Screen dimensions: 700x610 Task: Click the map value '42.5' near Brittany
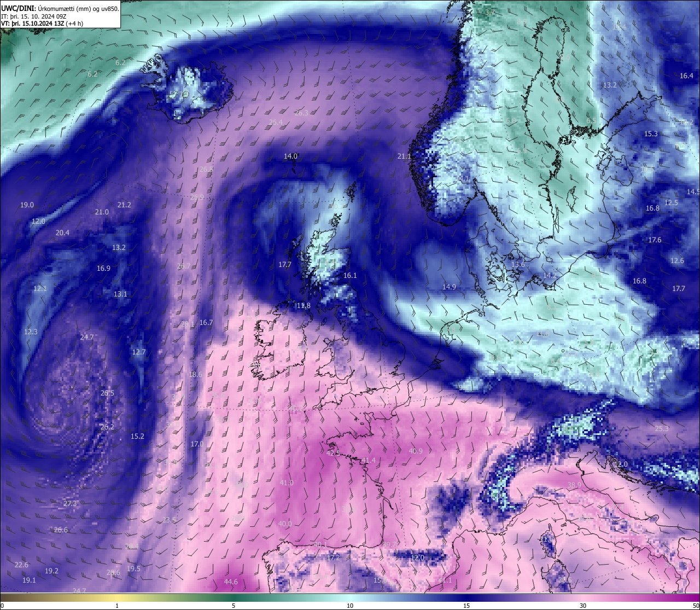pyautogui.click(x=333, y=453)
